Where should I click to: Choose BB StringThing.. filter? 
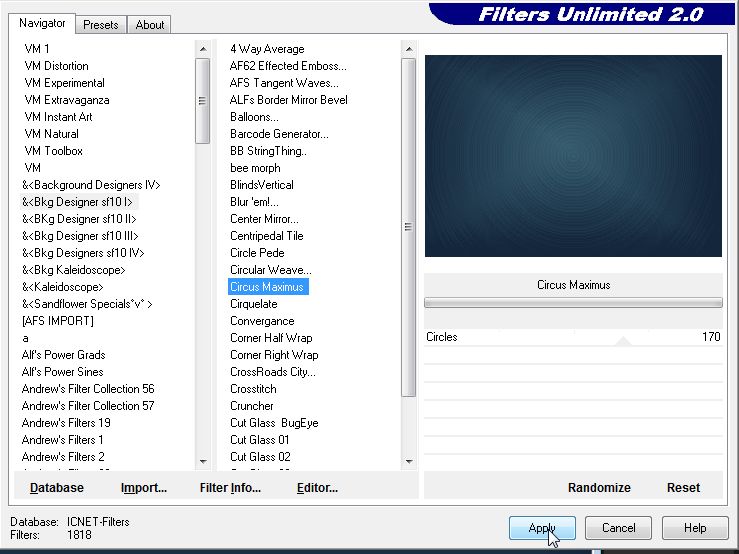269,151
